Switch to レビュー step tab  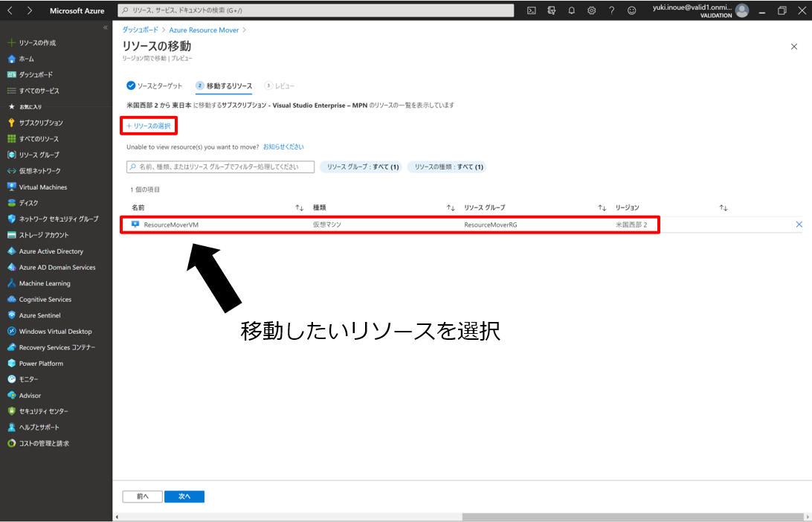tap(279, 86)
